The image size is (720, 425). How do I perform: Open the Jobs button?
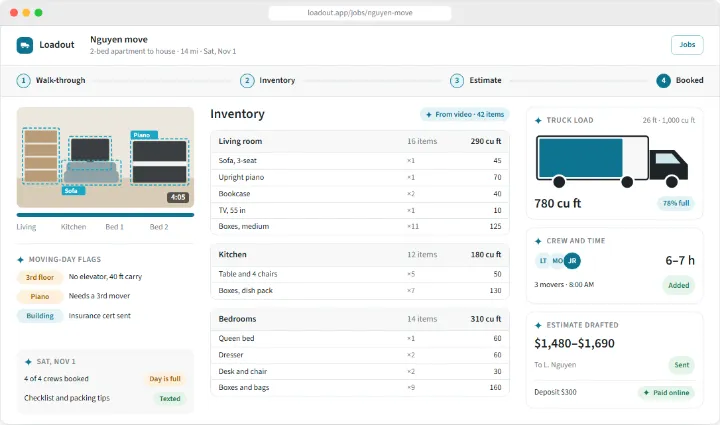pyautogui.click(x=687, y=45)
